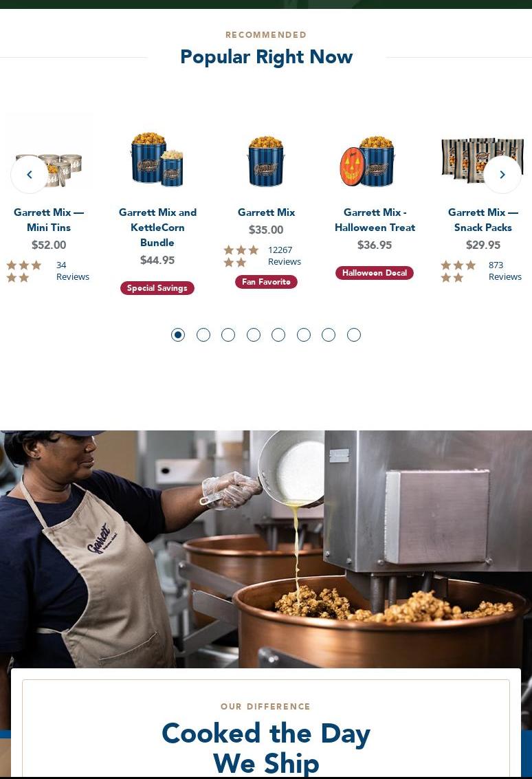Click the Garrett Mix blue tin image
This screenshot has height=779, width=532.
(x=266, y=159)
